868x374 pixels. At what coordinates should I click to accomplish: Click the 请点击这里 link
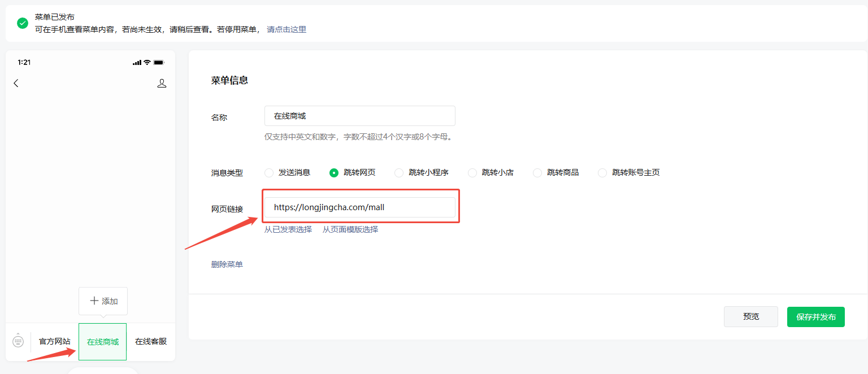coord(287,29)
